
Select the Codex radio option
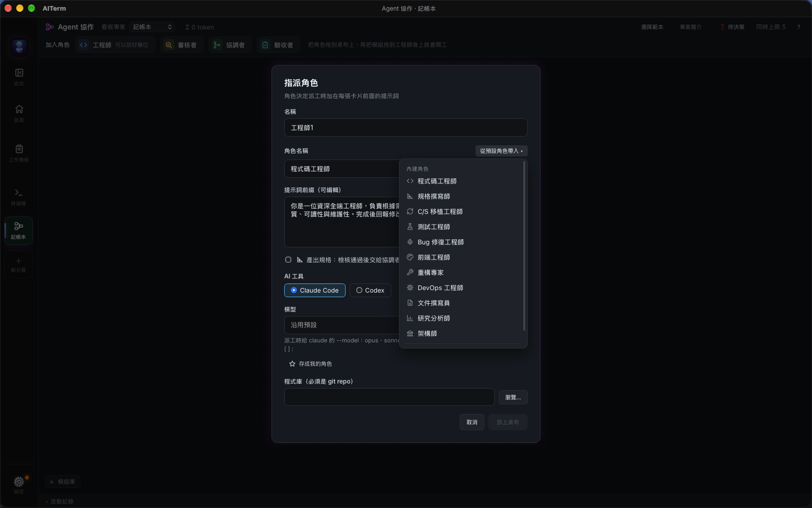pos(370,290)
